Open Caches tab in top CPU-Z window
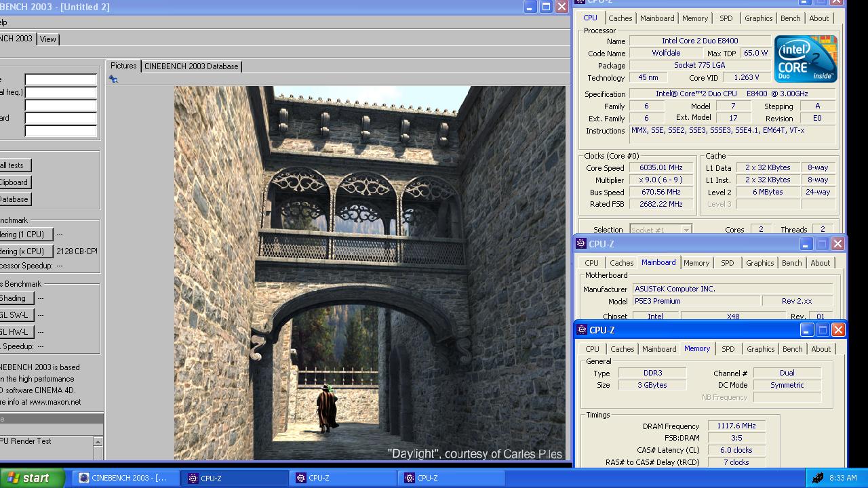868x488 pixels. [620, 18]
